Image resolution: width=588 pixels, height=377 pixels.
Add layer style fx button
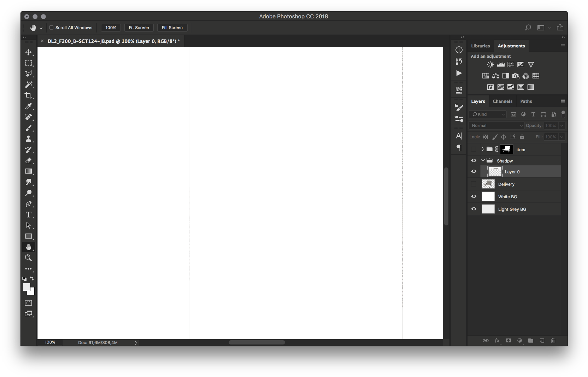click(497, 341)
